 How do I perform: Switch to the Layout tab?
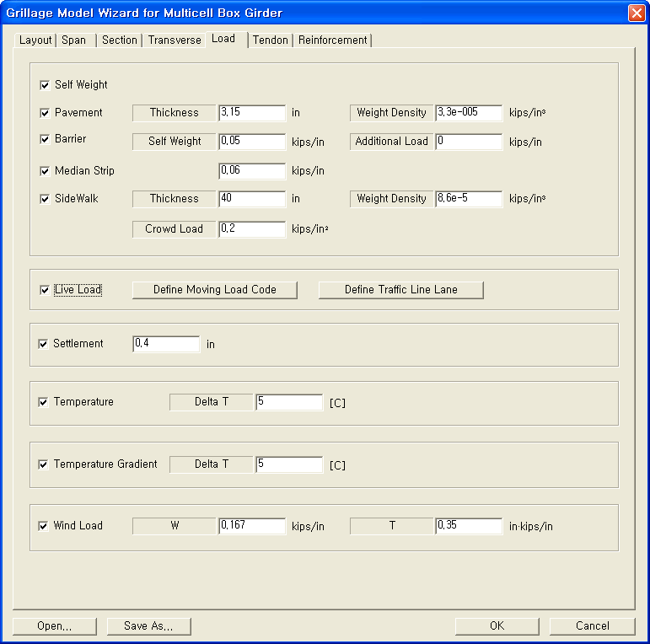(35, 40)
